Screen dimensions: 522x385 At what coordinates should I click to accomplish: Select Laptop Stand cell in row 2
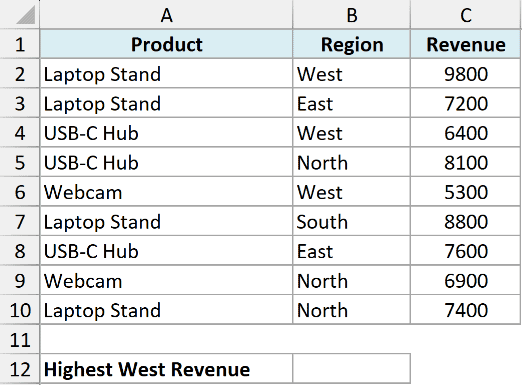tap(166, 74)
